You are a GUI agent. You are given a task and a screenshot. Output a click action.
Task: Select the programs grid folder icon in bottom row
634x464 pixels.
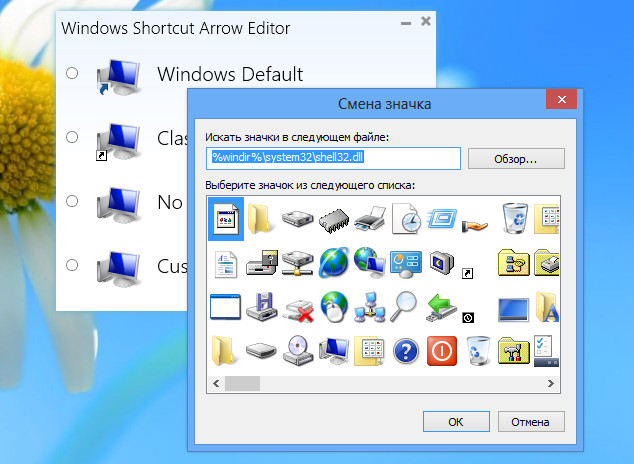369,351
